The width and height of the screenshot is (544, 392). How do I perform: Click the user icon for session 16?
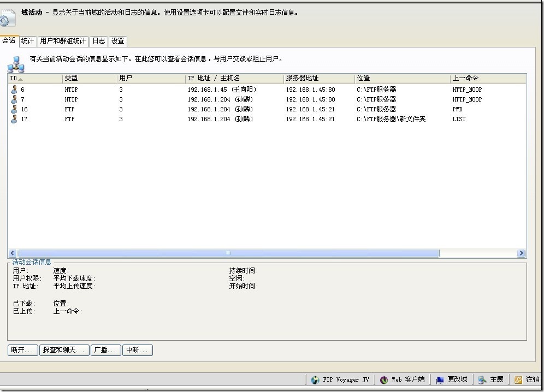(x=14, y=109)
